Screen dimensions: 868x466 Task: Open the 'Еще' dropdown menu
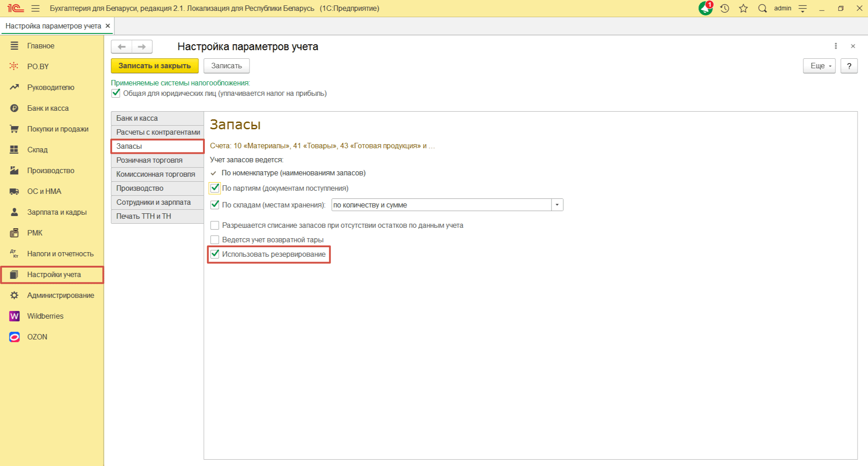point(819,66)
